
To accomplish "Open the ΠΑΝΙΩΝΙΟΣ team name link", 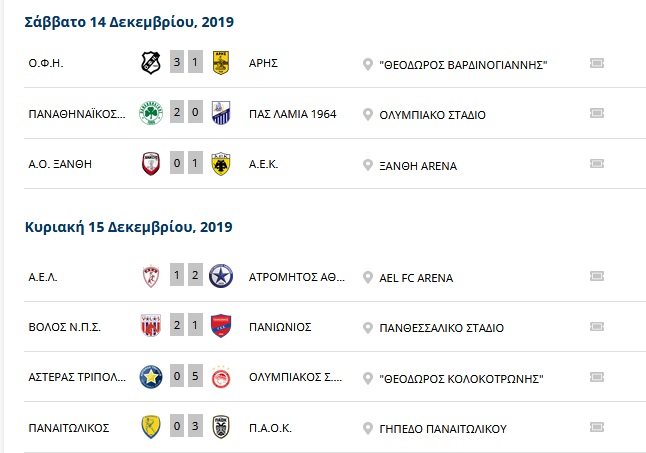I will (x=280, y=327).
